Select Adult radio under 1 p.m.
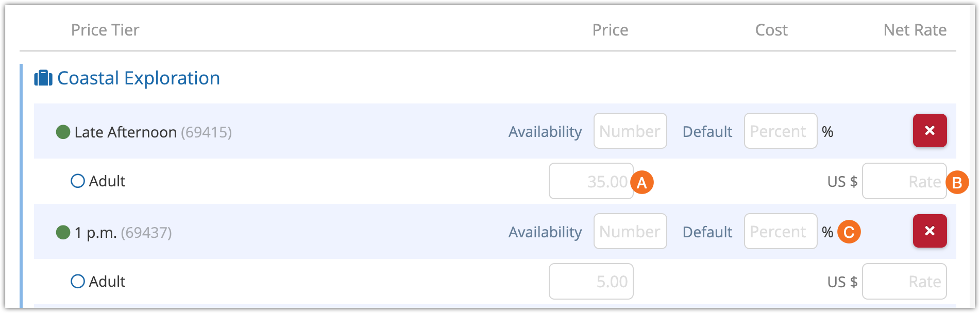This screenshot has height=313, width=980. click(x=78, y=282)
